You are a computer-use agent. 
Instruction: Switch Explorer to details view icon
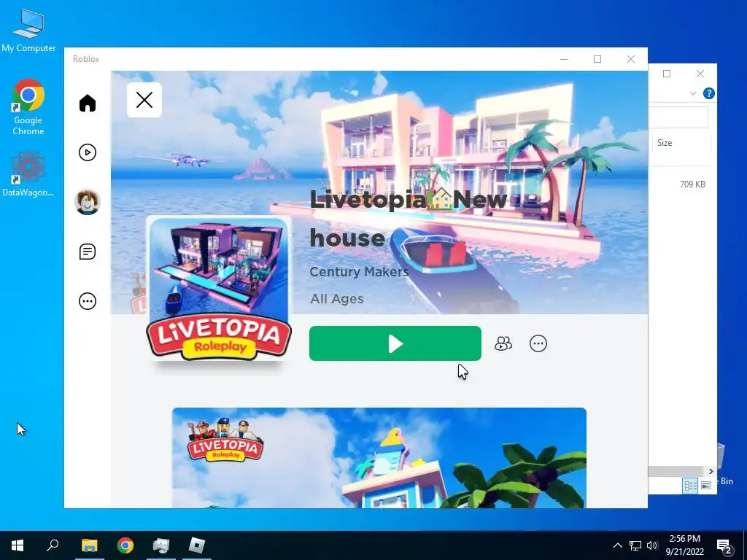click(x=690, y=485)
